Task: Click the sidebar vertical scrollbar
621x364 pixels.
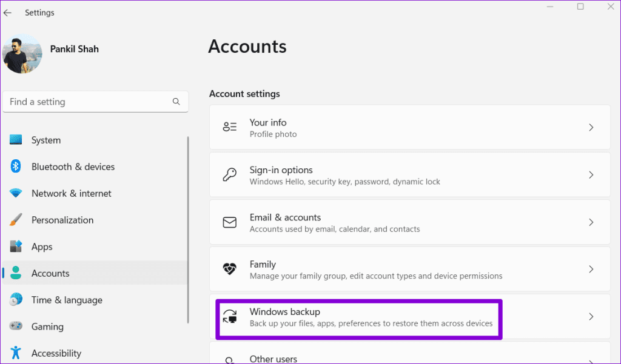Action: click(188, 230)
